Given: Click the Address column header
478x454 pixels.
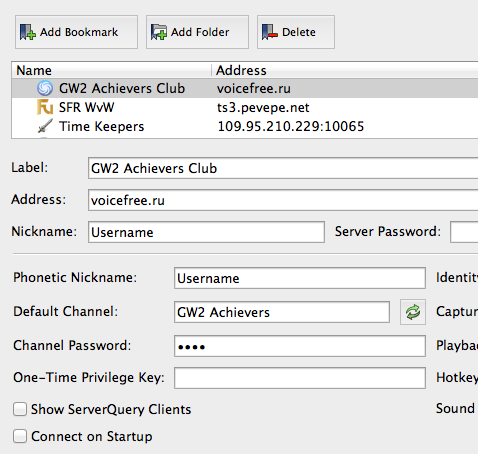Looking at the screenshot, I should (345, 70).
